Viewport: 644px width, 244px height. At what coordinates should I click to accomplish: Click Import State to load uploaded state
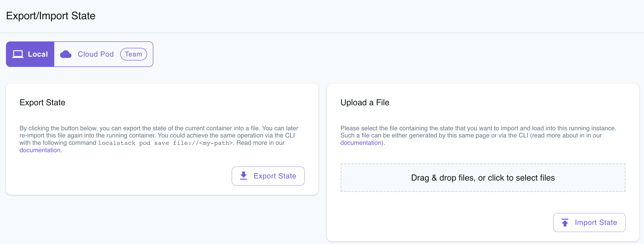point(589,222)
